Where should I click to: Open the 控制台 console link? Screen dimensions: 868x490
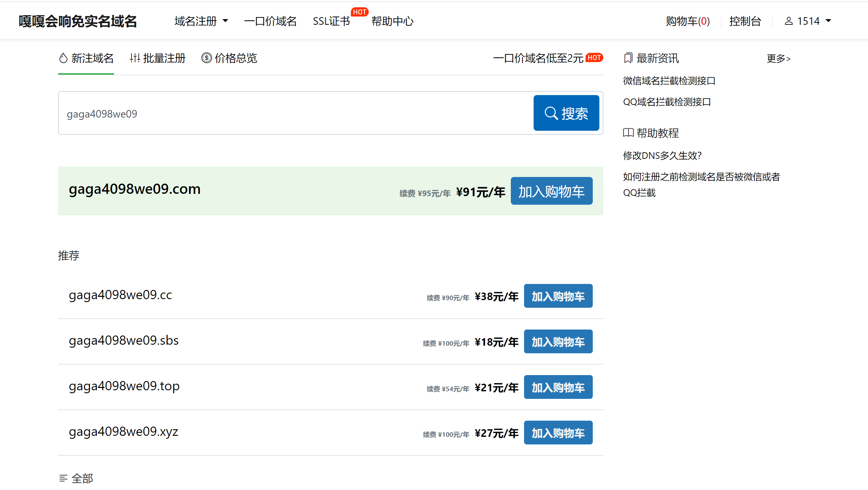(x=745, y=21)
